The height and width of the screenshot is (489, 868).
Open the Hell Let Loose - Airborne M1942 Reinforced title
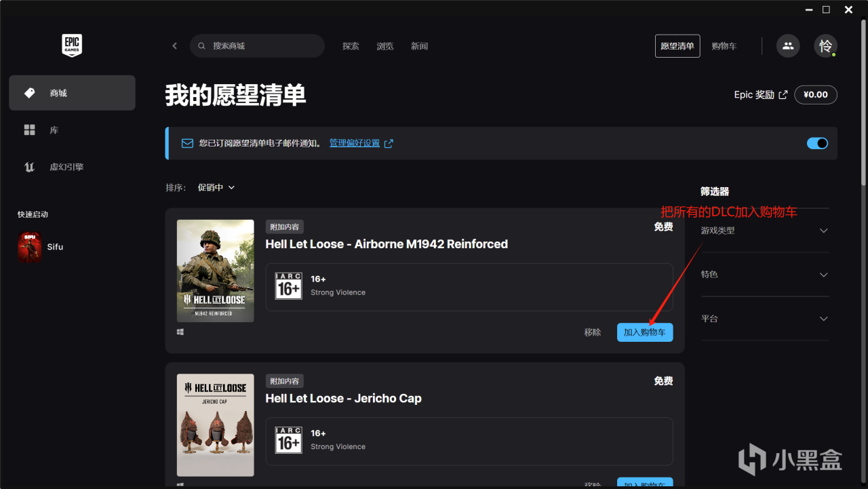point(387,244)
